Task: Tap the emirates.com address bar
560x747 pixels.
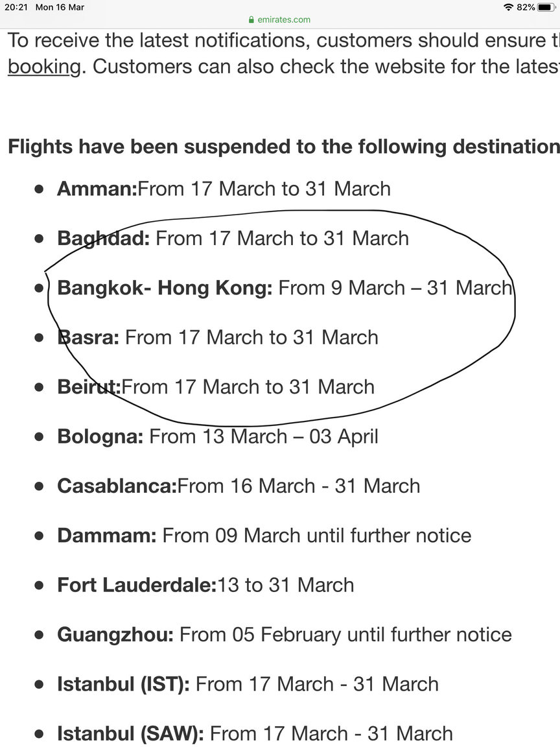Action: (x=279, y=19)
